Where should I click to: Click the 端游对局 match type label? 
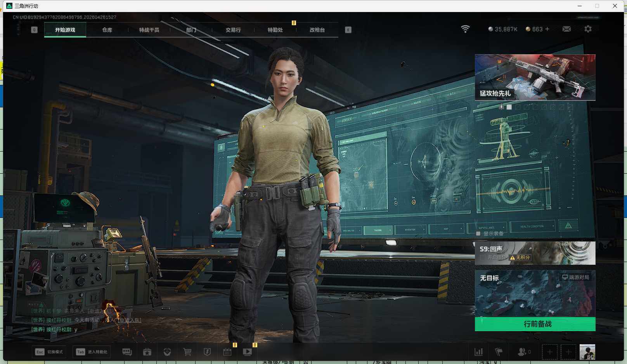(x=576, y=278)
